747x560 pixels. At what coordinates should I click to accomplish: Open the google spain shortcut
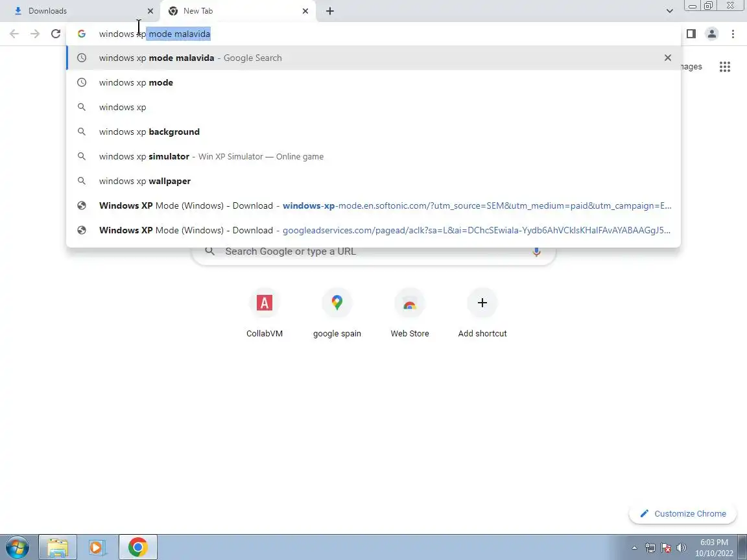(x=337, y=313)
